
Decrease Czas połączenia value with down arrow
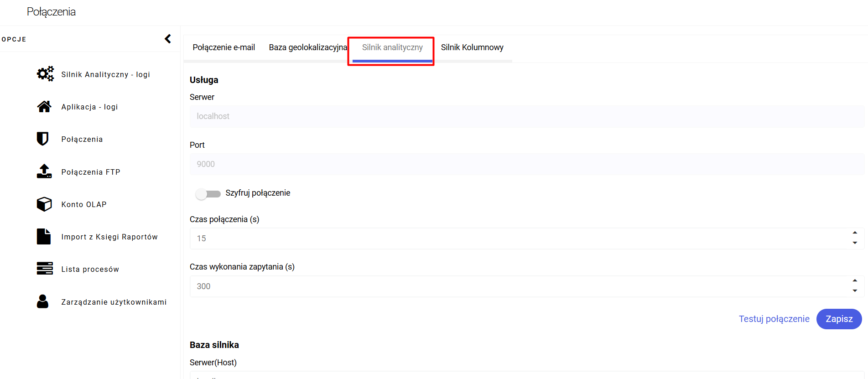coord(855,243)
